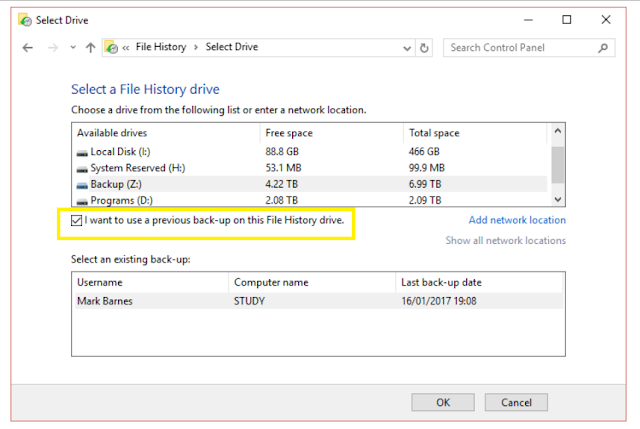Click the Local Disk (I:) drive icon
Viewport: 640px width, 429px height.
81,152
